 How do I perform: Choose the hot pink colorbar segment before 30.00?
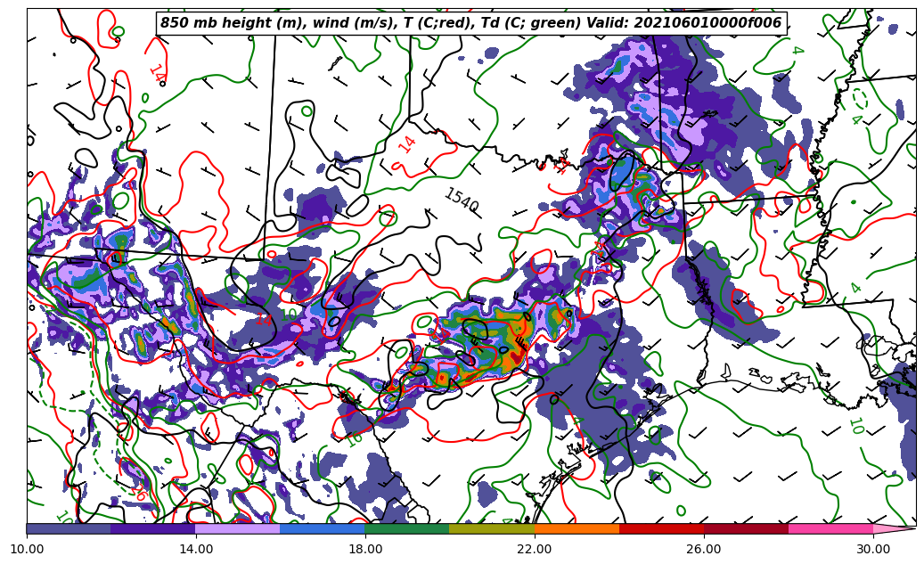pyautogui.click(x=830, y=528)
